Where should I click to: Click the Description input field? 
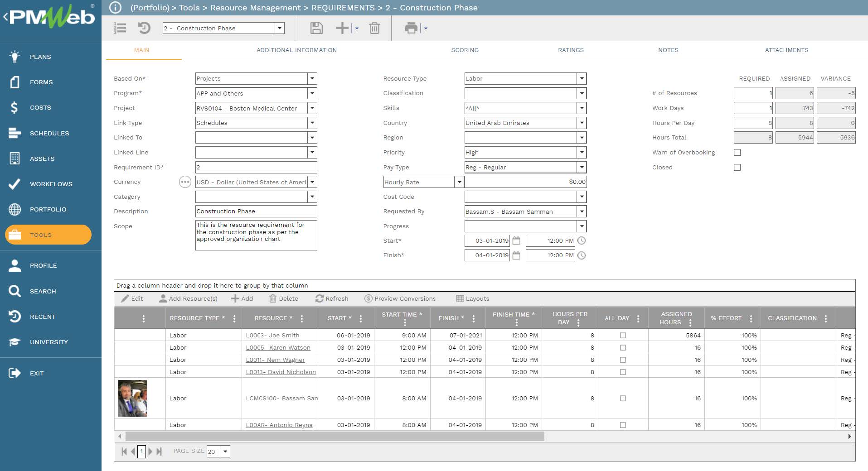click(256, 211)
